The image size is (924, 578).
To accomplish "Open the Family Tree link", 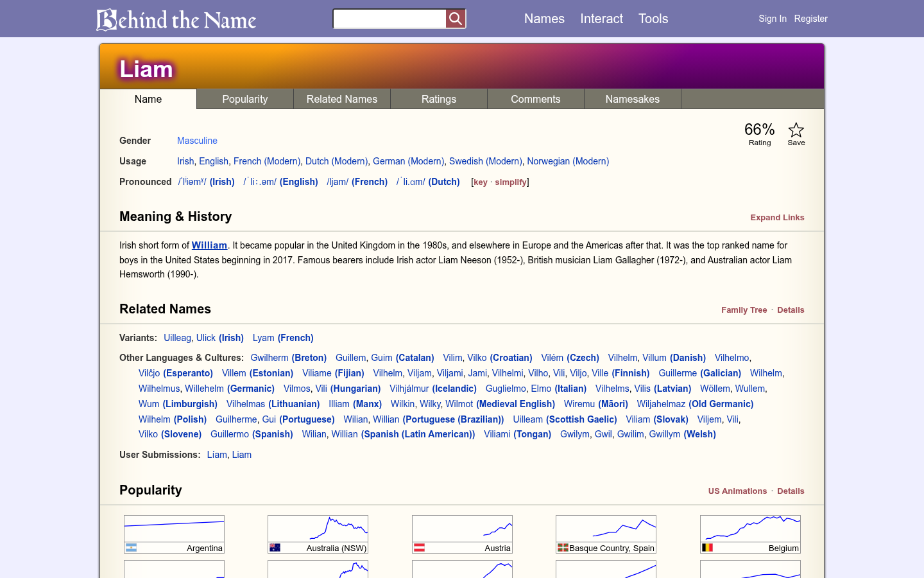I will (x=744, y=310).
